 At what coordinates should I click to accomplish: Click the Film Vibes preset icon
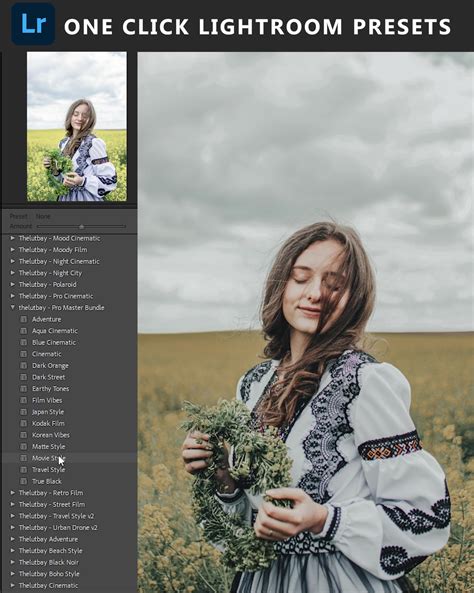[23, 400]
